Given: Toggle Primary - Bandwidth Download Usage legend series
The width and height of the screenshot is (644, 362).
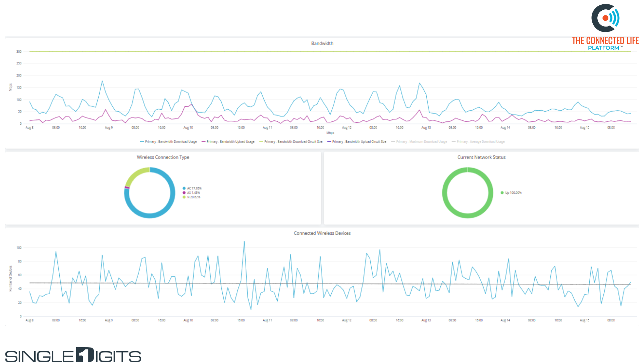Looking at the screenshot, I should 168,142.
